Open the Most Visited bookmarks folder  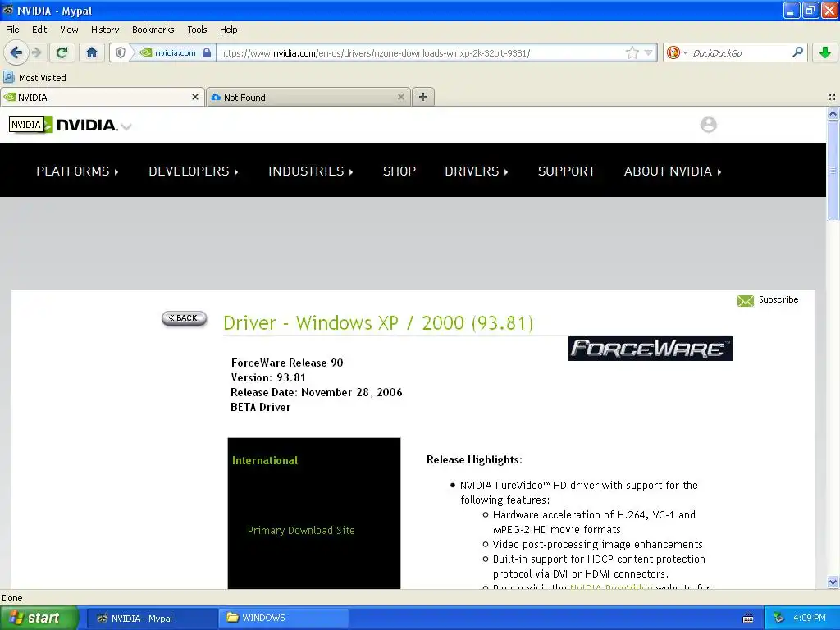point(34,78)
